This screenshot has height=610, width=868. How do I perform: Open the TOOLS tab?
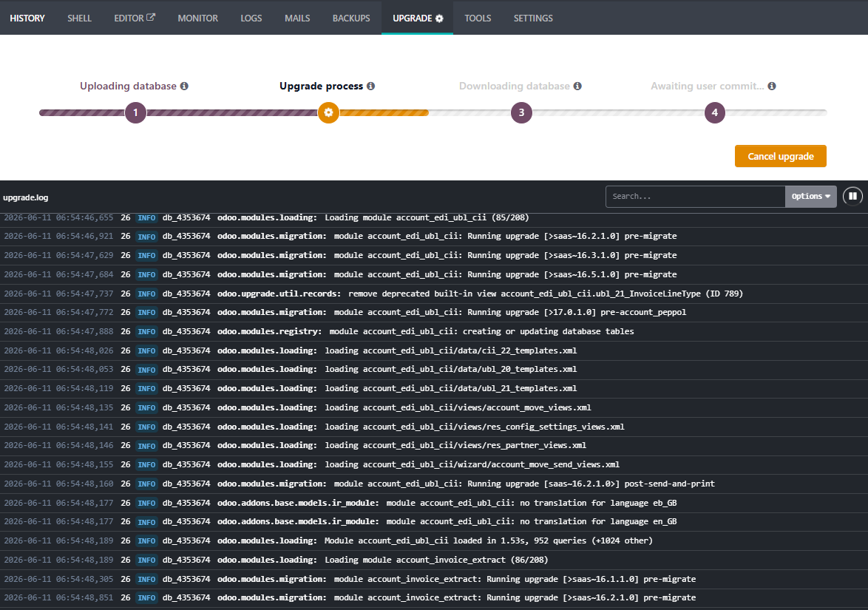click(478, 18)
